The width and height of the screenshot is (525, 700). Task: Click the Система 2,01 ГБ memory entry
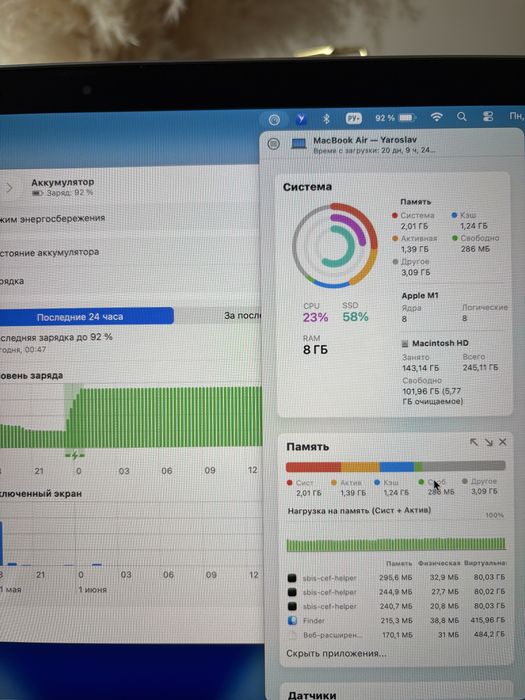[413, 221]
